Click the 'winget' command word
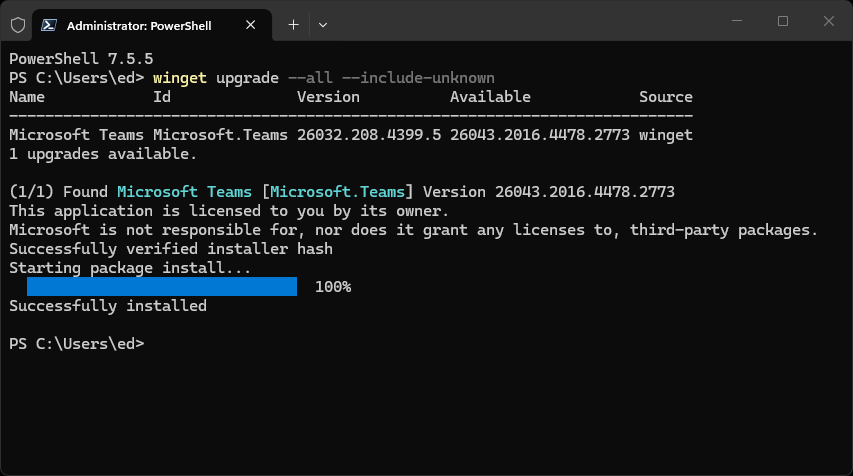Screen dimensions: 853x476 point(180,78)
